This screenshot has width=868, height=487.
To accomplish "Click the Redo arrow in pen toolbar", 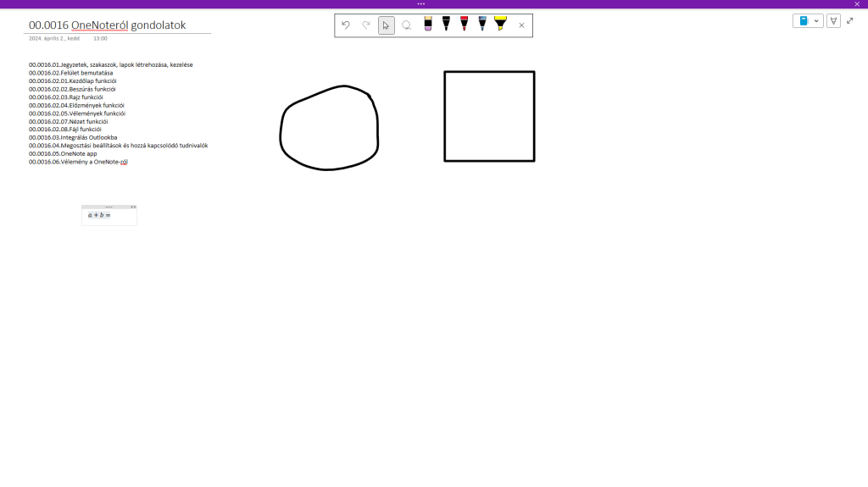I will [366, 25].
